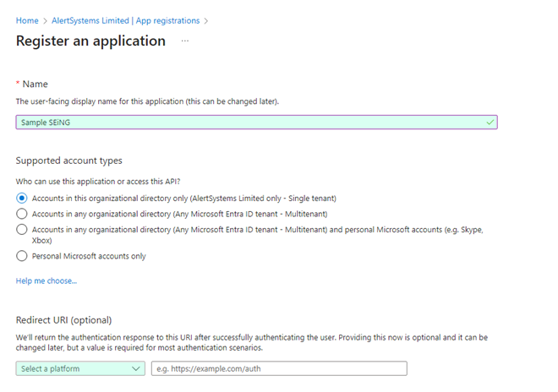Select the single tenant accounts option
The height and width of the screenshot is (392, 558).
[22, 198]
